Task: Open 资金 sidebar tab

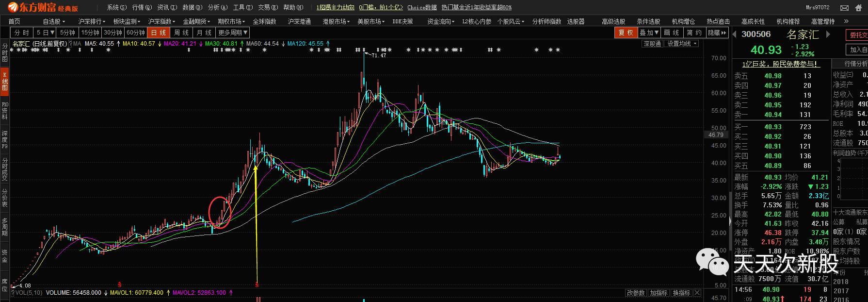Action: (x=4, y=256)
